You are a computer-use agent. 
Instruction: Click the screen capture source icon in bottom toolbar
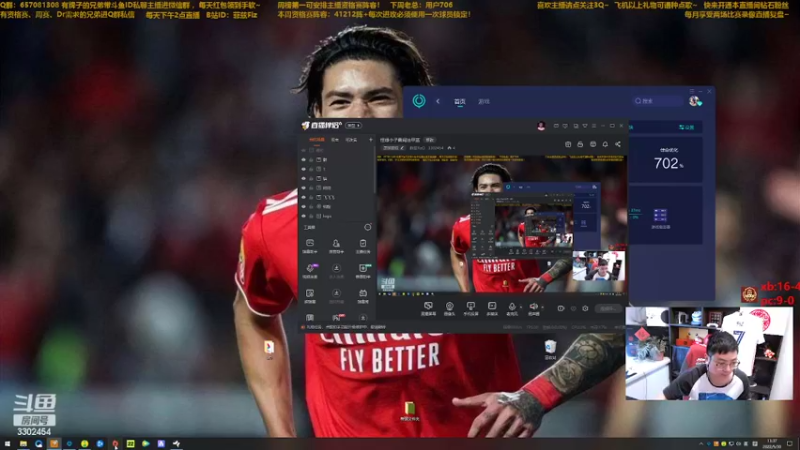[x=428, y=306]
